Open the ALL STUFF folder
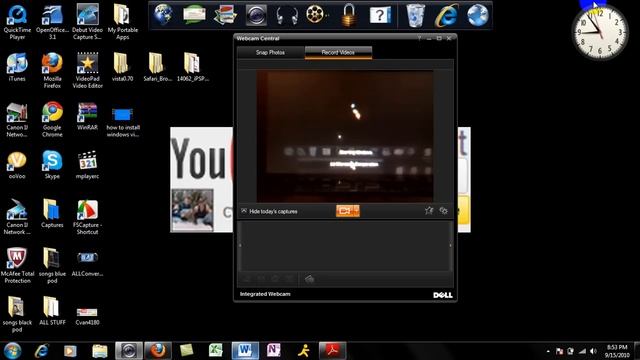640x360 pixels. pos(52,311)
